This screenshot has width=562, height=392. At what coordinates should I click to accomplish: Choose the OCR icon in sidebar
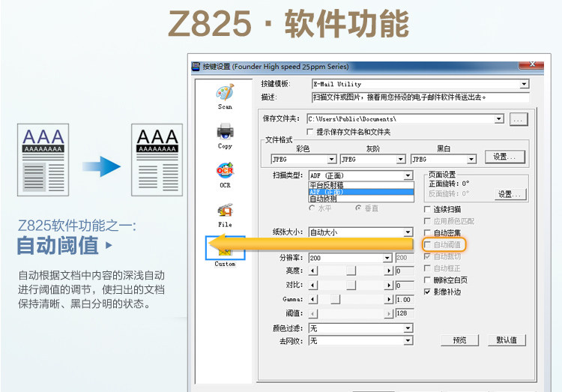pyautogui.click(x=225, y=171)
